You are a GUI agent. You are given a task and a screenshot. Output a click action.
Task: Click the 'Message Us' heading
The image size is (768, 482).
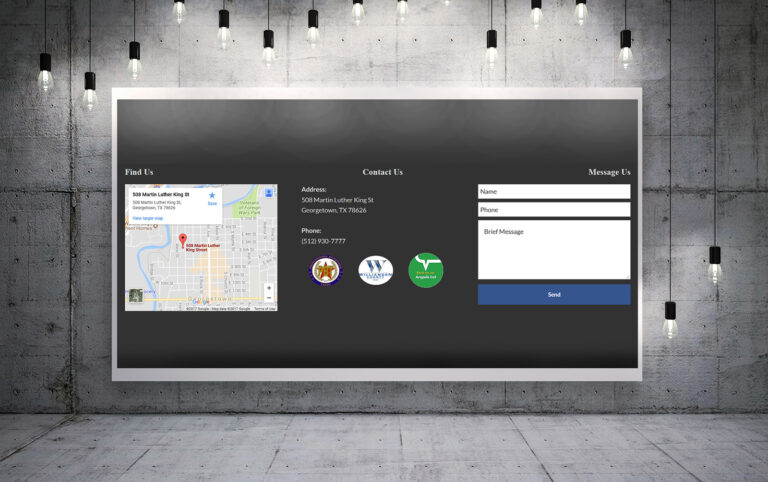[609, 172]
